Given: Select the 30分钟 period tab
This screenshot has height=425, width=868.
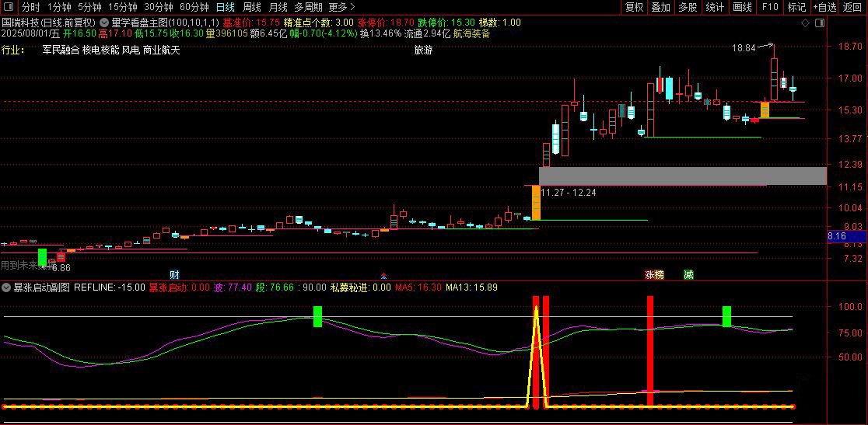Looking at the screenshot, I should [x=159, y=7].
